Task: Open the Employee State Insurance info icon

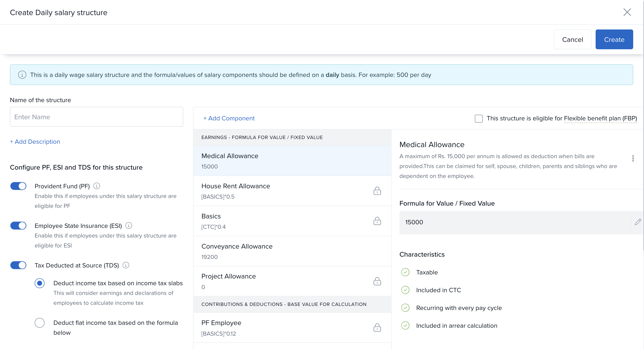Action: coord(129,226)
